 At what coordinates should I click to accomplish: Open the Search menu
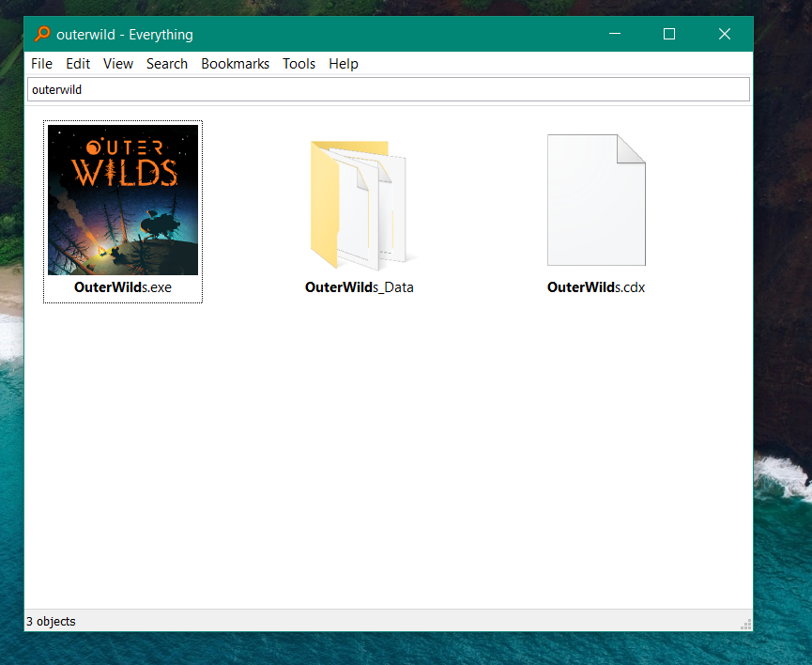click(167, 64)
